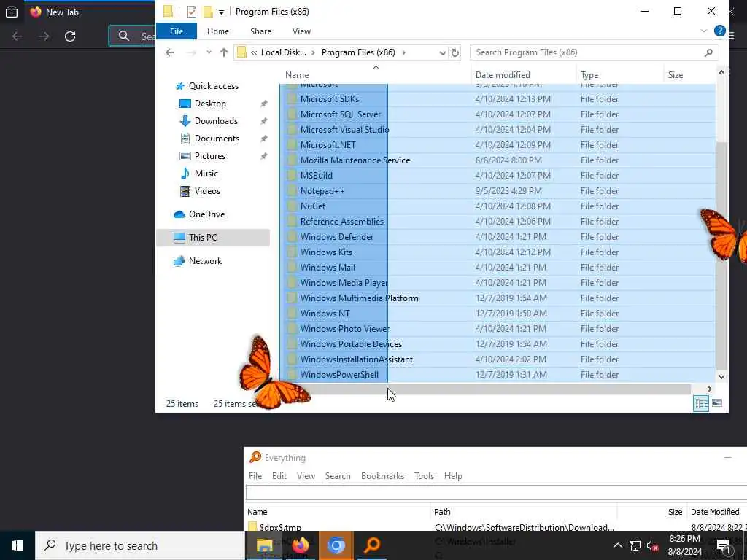Switch to Large icons view layout icon
The image size is (747, 560).
pos(717,404)
